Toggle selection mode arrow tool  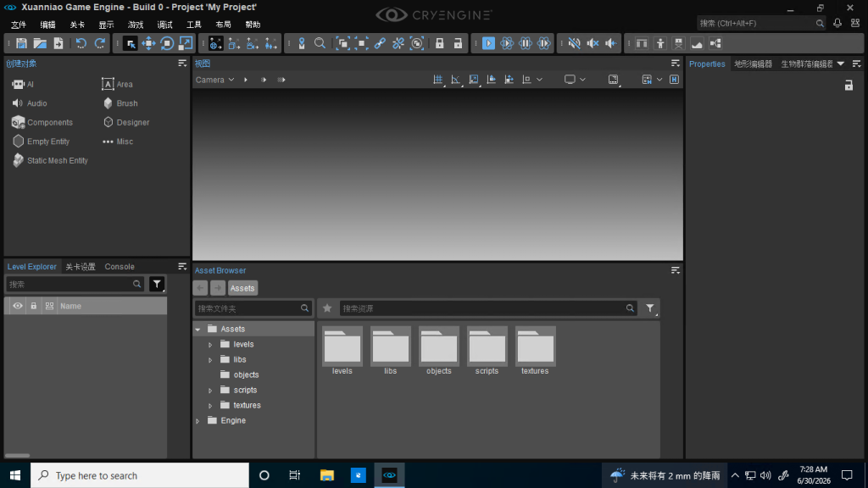131,43
